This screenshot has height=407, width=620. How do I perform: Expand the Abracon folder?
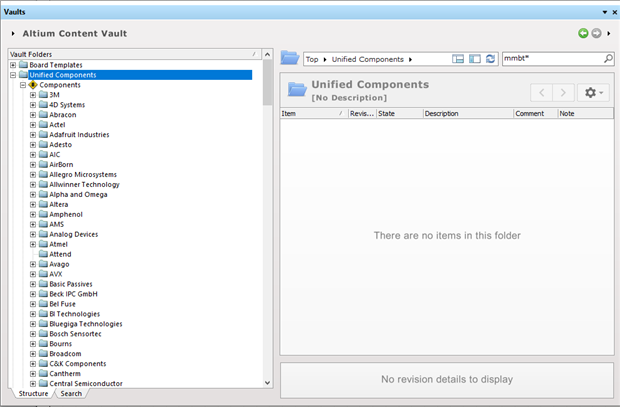33,115
